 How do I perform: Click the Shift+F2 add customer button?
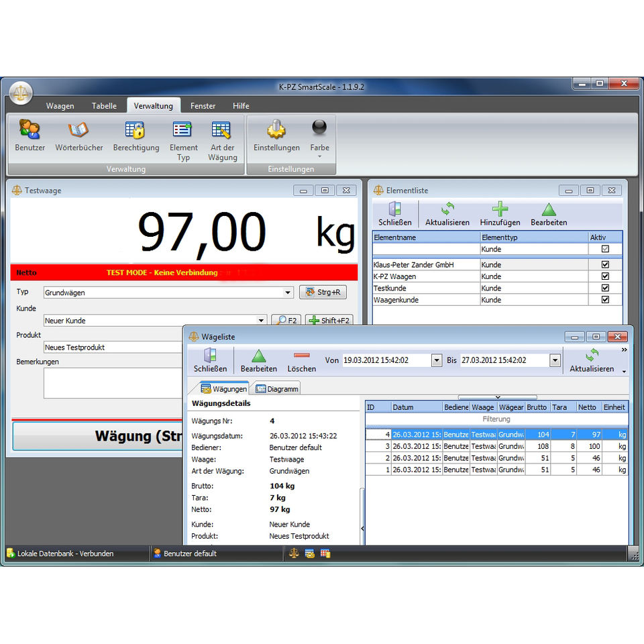(x=329, y=321)
